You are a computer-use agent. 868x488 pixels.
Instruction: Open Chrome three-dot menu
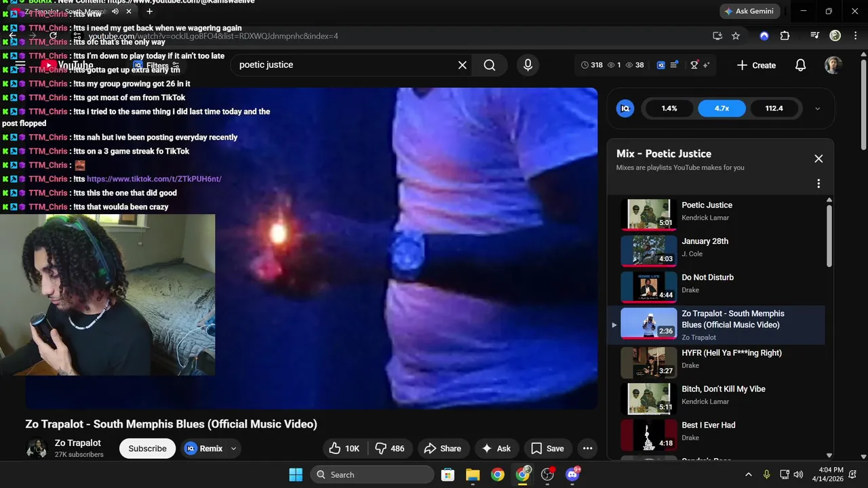tap(854, 36)
